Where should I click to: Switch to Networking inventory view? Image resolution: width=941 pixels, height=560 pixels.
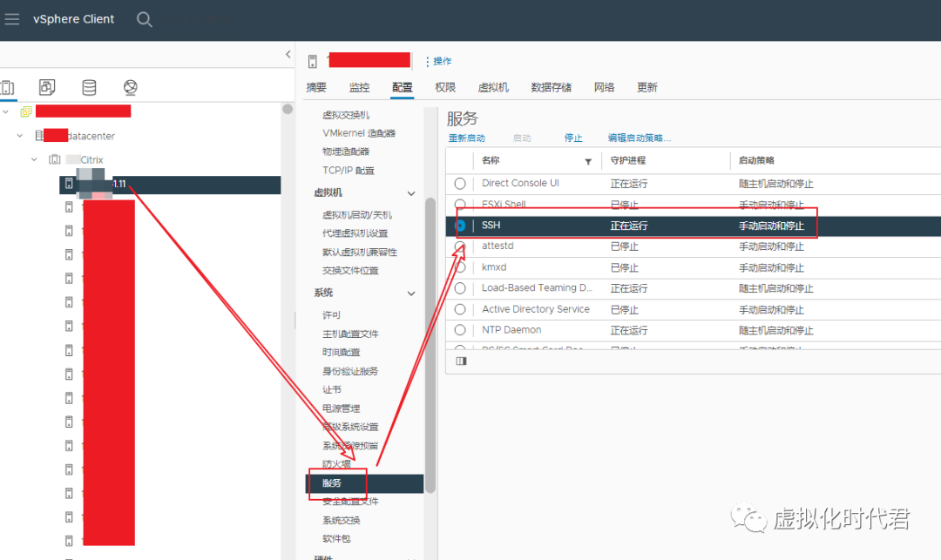[x=130, y=88]
